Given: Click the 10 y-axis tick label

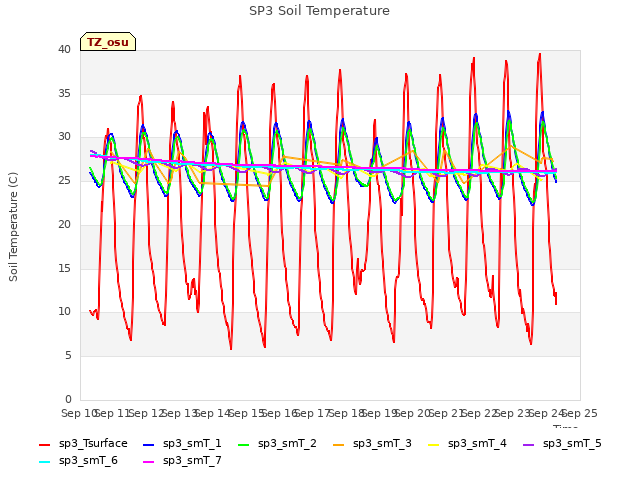Looking at the screenshot, I should pos(64,311).
